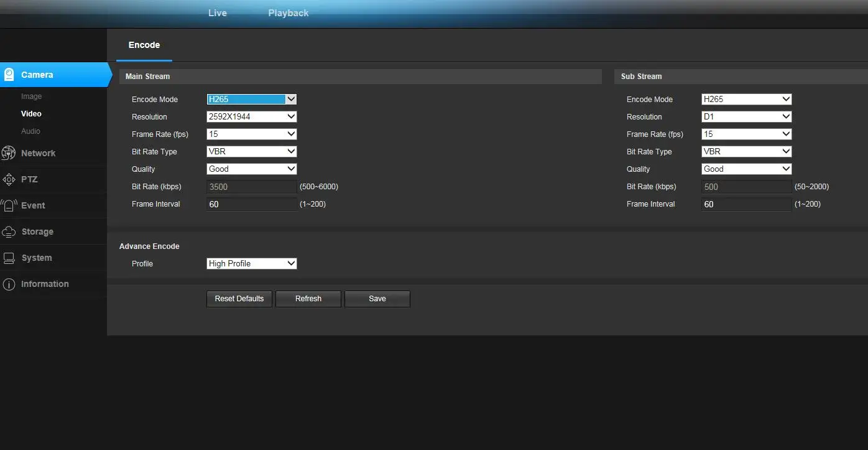
Task: Click the (50~2000) range text
Action: click(x=812, y=187)
